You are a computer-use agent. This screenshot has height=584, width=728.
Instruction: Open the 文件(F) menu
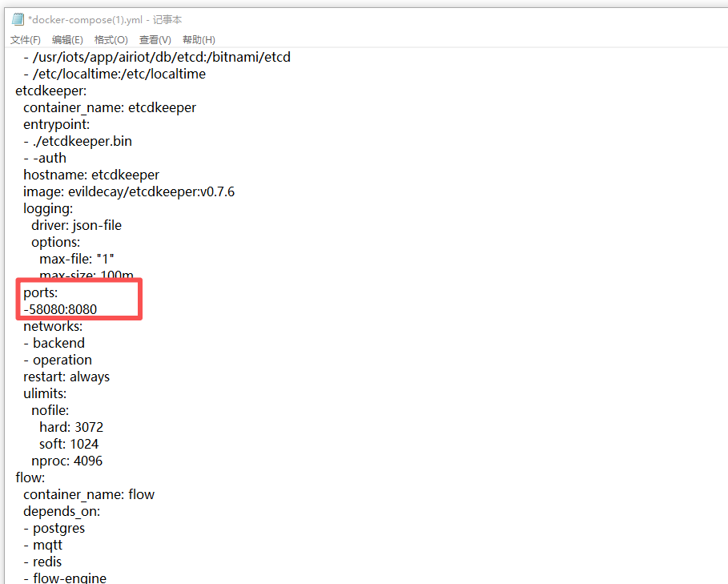25,39
